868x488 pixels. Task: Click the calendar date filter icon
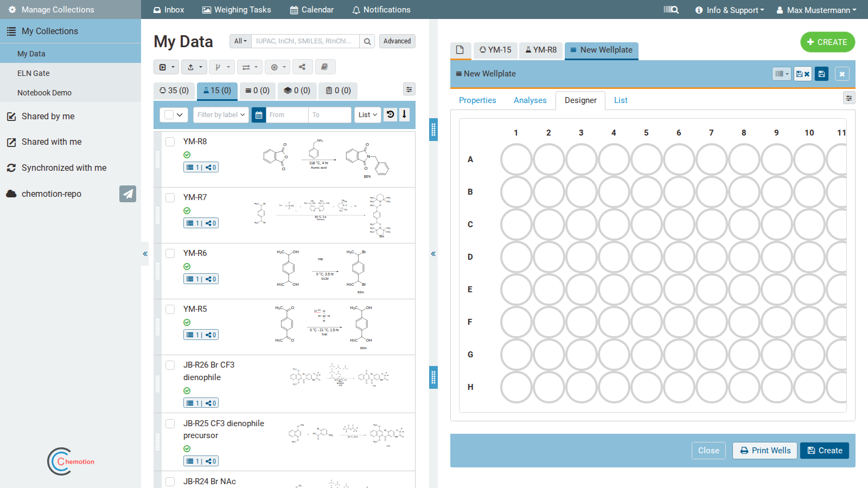pyautogui.click(x=259, y=115)
